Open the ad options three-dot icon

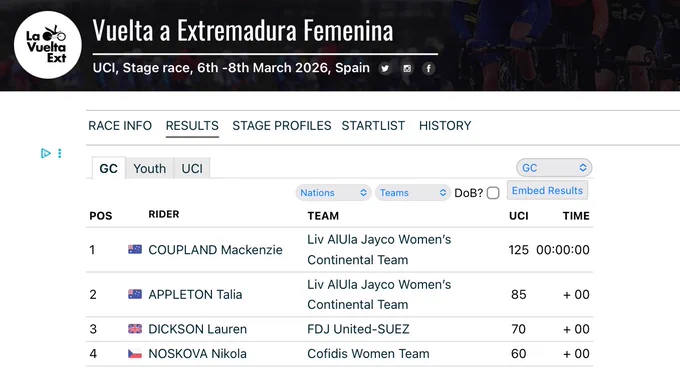60,153
